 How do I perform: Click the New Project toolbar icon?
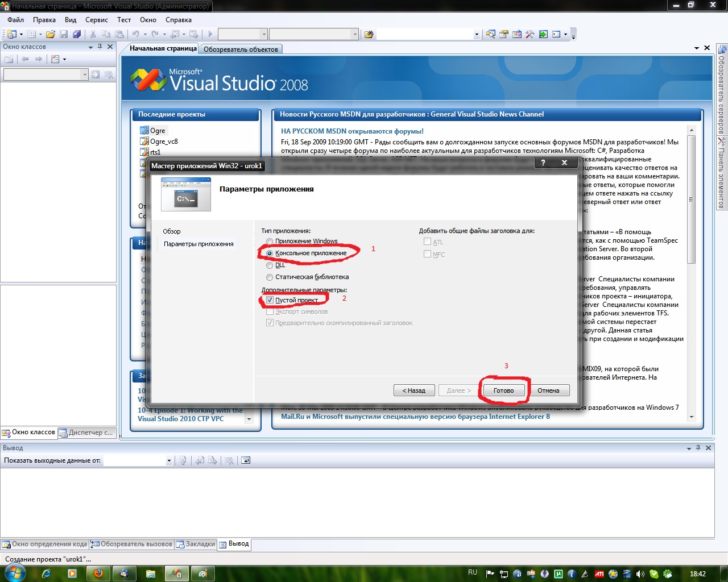(11, 34)
